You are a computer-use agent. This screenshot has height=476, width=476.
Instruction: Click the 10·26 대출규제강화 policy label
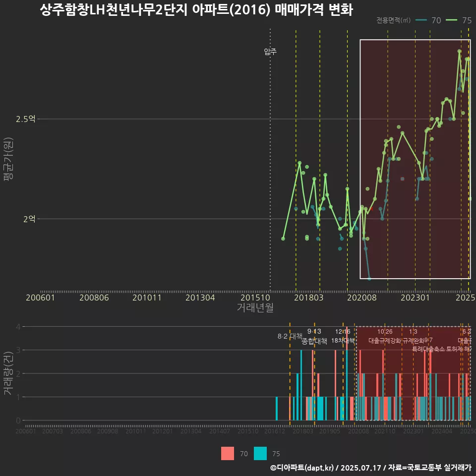385,336
